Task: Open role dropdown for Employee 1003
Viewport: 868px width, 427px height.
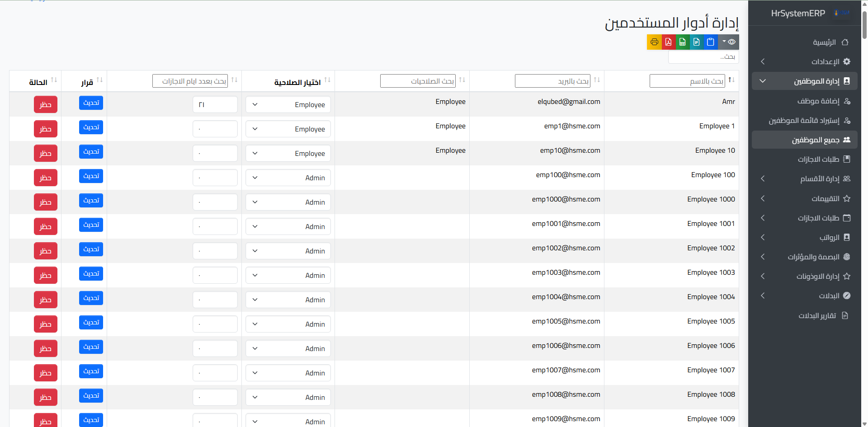Action: [x=288, y=275]
